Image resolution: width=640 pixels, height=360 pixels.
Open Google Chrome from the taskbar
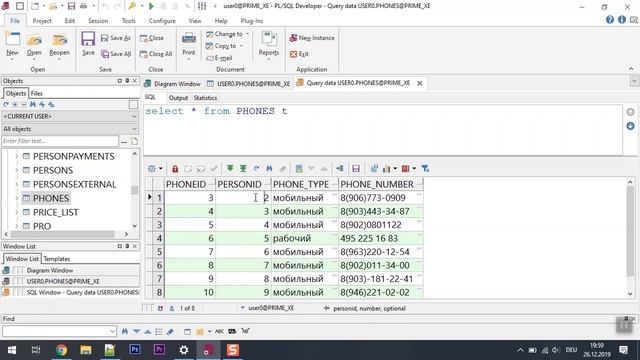tap(62, 350)
